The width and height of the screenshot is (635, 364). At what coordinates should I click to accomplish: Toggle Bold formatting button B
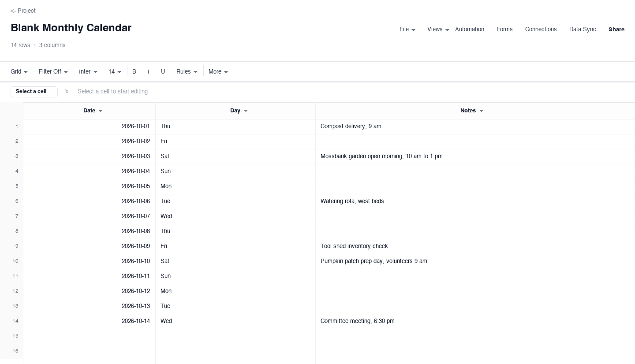point(134,71)
